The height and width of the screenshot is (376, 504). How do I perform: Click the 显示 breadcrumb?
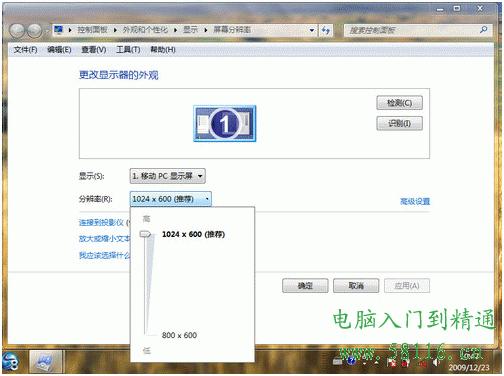click(190, 30)
